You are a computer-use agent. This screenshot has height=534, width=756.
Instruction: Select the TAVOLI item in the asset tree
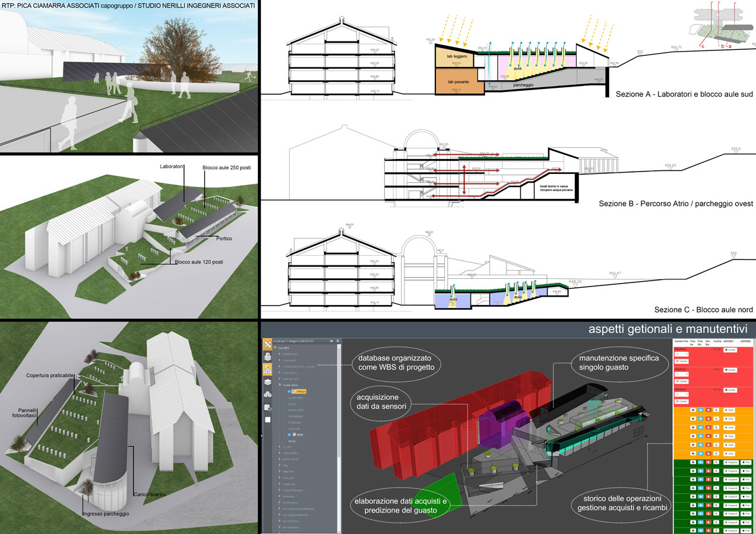tap(292, 441)
